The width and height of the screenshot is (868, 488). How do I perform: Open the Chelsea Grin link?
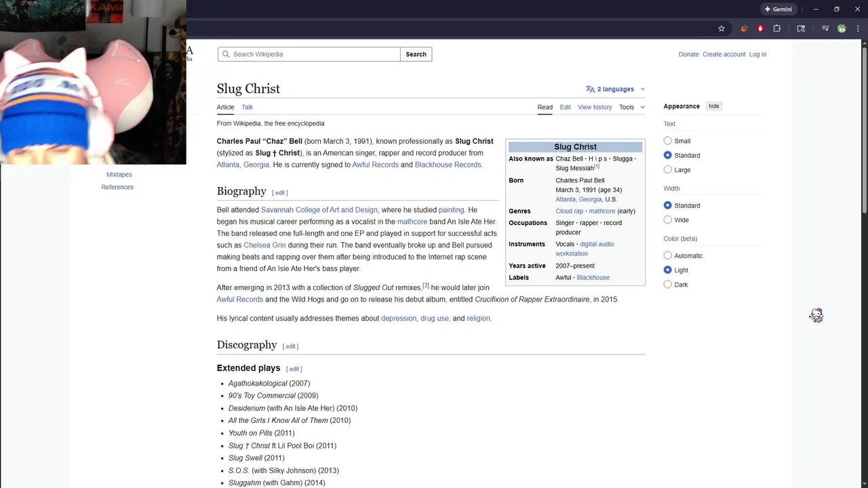point(264,245)
